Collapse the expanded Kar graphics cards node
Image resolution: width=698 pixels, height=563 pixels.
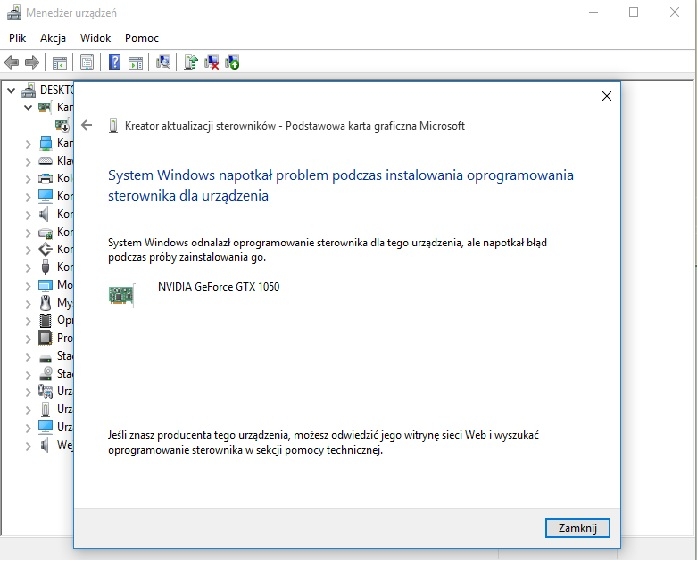coord(28,108)
